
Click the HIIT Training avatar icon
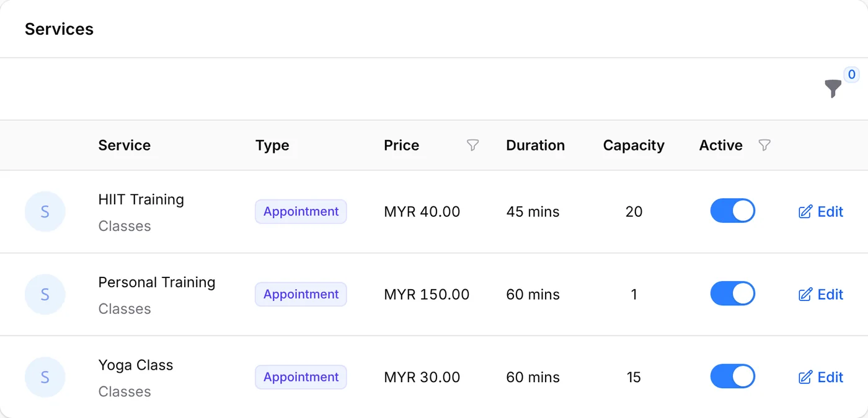(x=45, y=212)
